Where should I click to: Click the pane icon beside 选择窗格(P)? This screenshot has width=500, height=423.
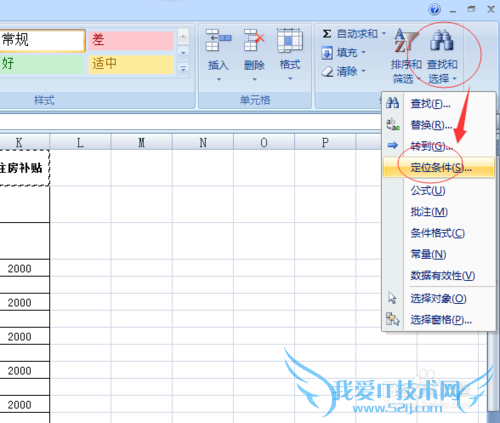pyautogui.click(x=392, y=319)
